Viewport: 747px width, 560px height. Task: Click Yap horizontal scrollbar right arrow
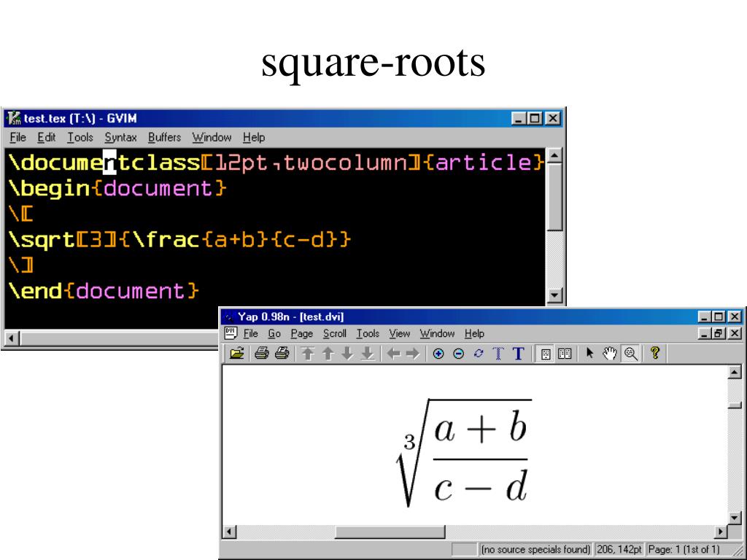coord(721,532)
